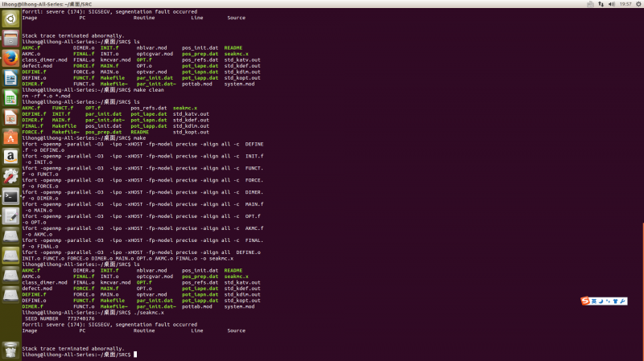Open LibreOffice Calc from the launcher
Viewport: 644px width, 361px height.
pyautogui.click(x=10, y=97)
